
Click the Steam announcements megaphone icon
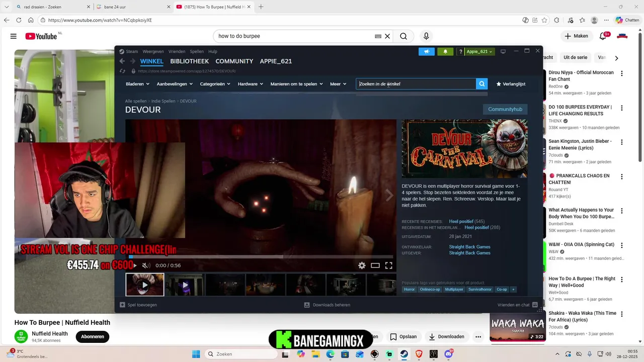tap(426, 51)
